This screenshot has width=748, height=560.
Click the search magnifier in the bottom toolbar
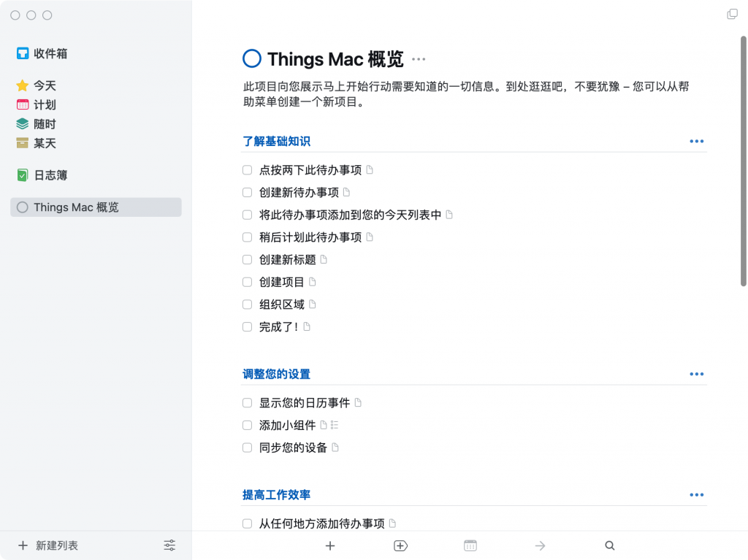609,545
